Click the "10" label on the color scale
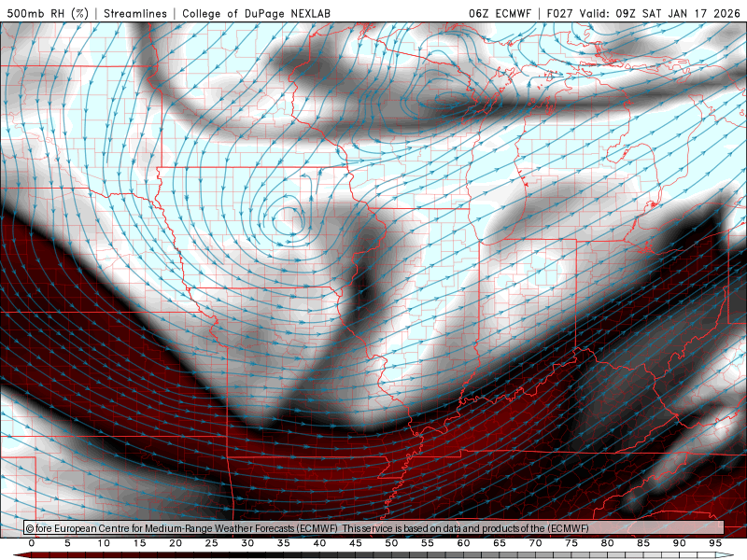 point(104,543)
